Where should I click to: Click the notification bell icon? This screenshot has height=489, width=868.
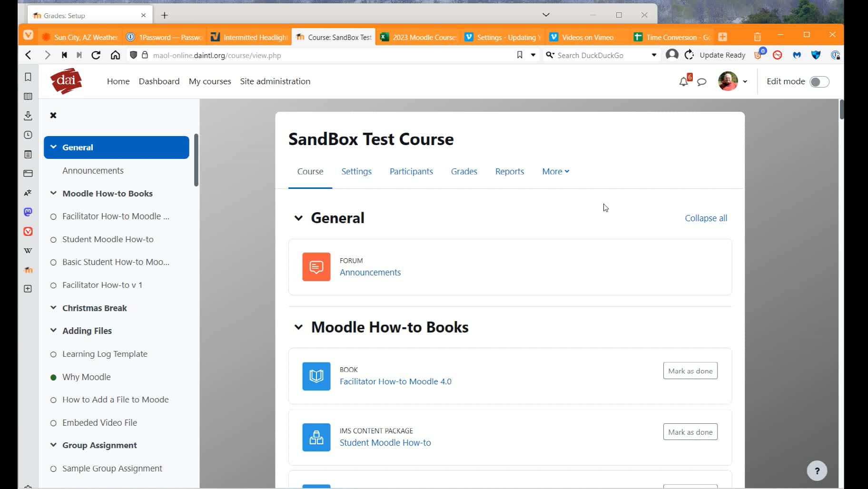click(683, 81)
